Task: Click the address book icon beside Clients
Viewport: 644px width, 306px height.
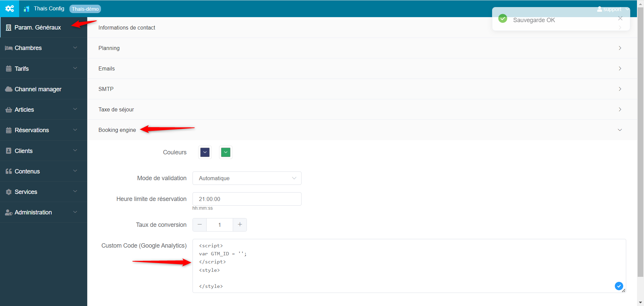Action: [x=9, y=151]
